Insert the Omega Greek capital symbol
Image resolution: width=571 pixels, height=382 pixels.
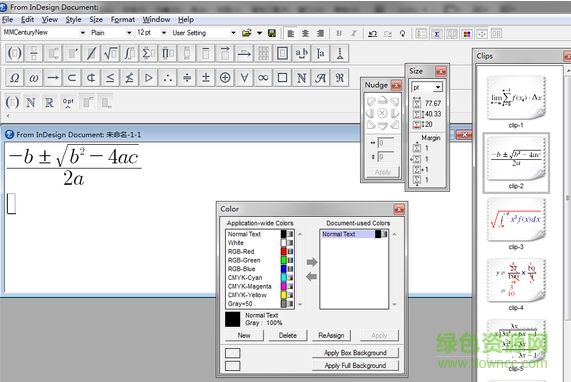15,78
